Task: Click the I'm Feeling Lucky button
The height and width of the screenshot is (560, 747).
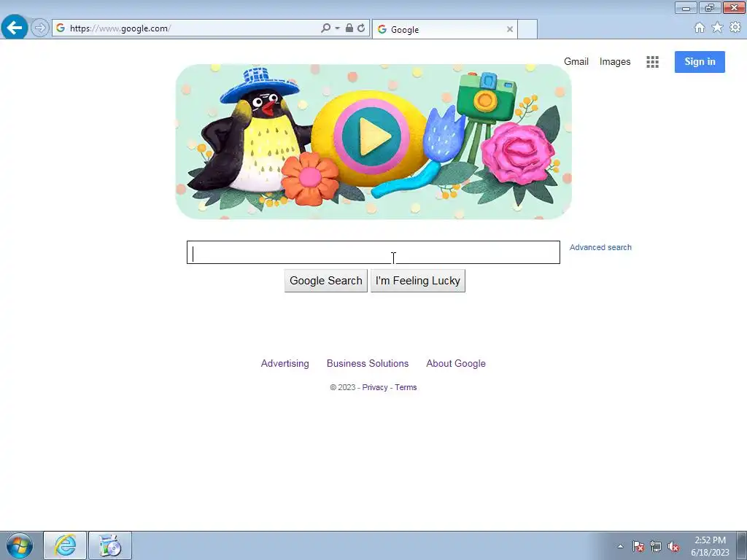Action: click(x=418, y=281)
